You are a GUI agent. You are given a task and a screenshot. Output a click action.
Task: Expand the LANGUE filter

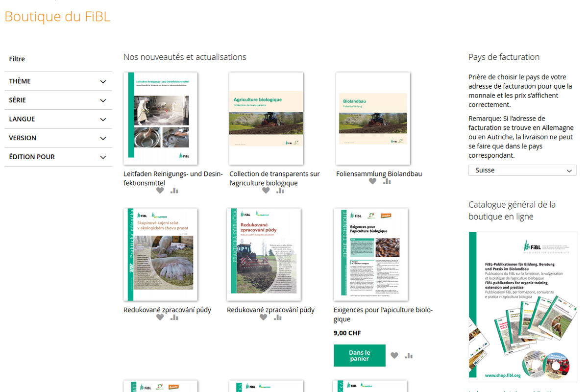[x=58, y=119]
